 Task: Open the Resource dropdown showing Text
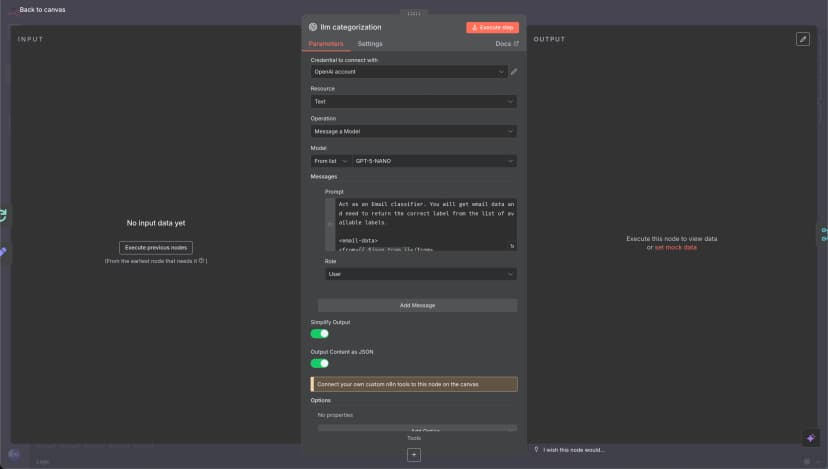(x=413, y=101)
